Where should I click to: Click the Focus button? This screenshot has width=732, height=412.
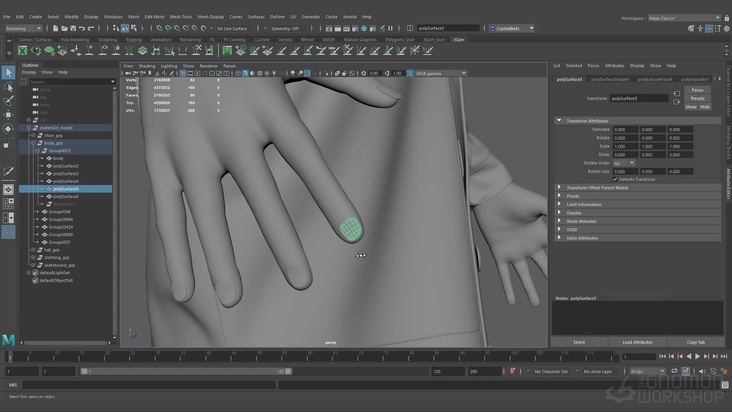click(x=697, y=90)
